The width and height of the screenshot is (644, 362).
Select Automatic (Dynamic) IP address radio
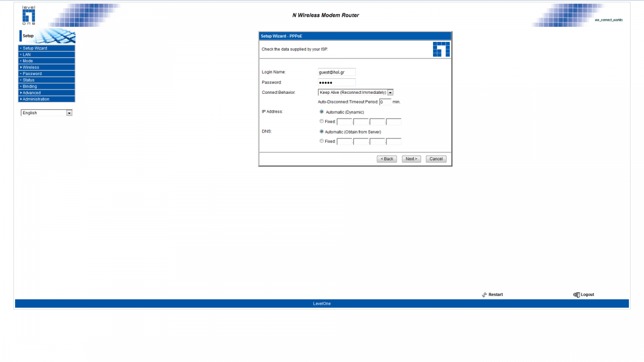(321, 112)
